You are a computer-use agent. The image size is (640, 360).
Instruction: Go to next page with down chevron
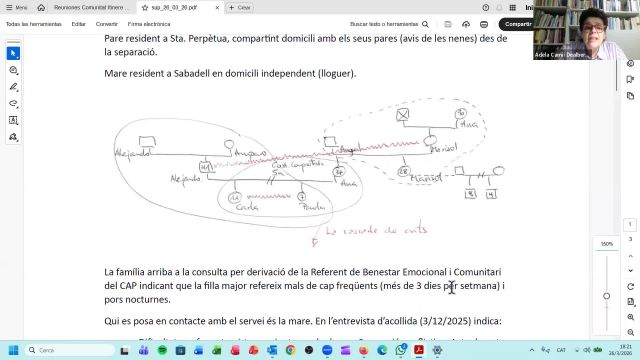click(x=630, y=271)
